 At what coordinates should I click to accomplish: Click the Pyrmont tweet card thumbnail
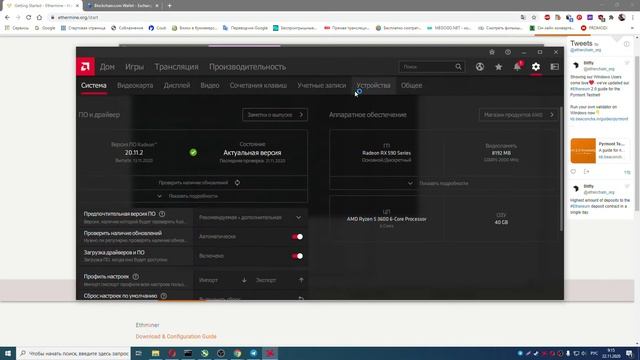[x=583, y=151]
